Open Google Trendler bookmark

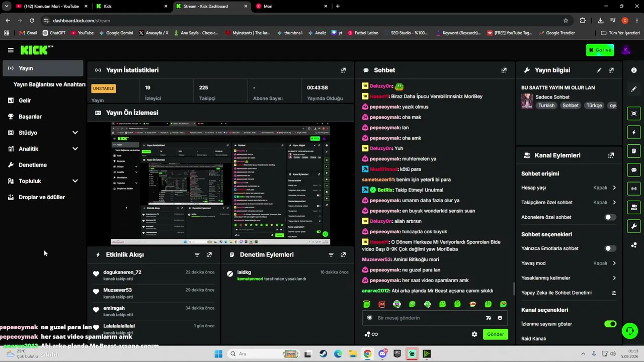point(556,33)
